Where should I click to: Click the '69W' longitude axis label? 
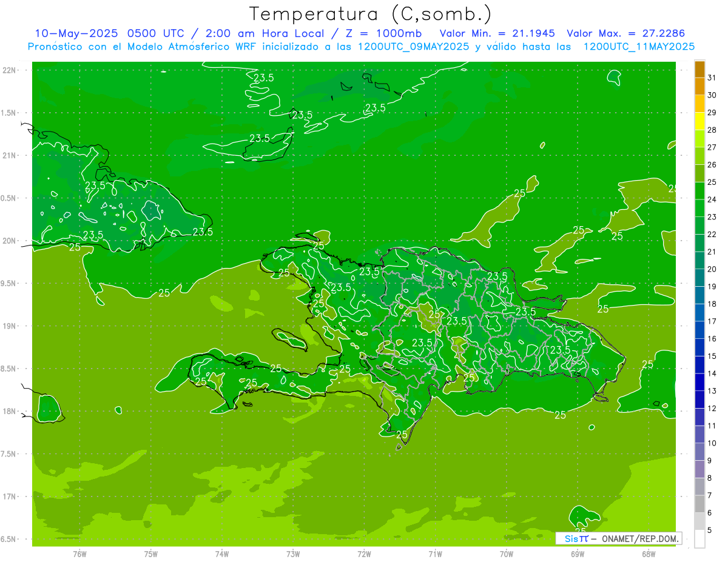pyautogui.click(x=578, y=554)
